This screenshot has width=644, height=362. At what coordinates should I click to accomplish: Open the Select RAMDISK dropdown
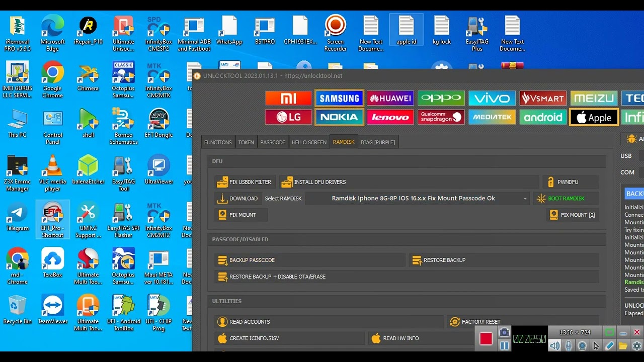tap(417, 199)
